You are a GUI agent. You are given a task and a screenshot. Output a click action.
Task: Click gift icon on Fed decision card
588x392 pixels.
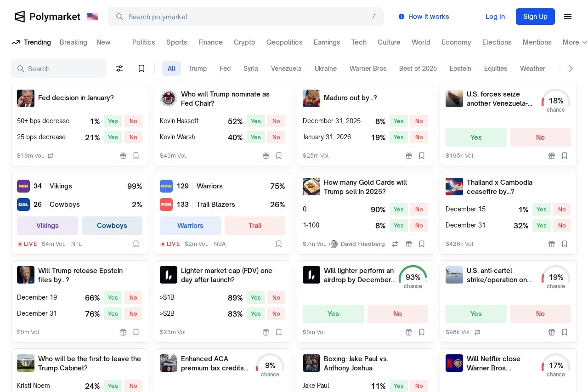click(x=123, y=156)
